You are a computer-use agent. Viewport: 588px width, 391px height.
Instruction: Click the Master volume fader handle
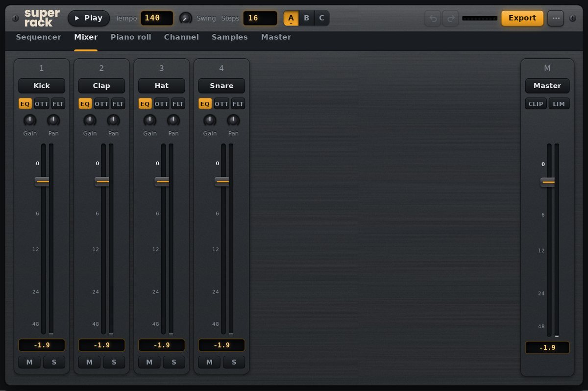tap(548, 182)
